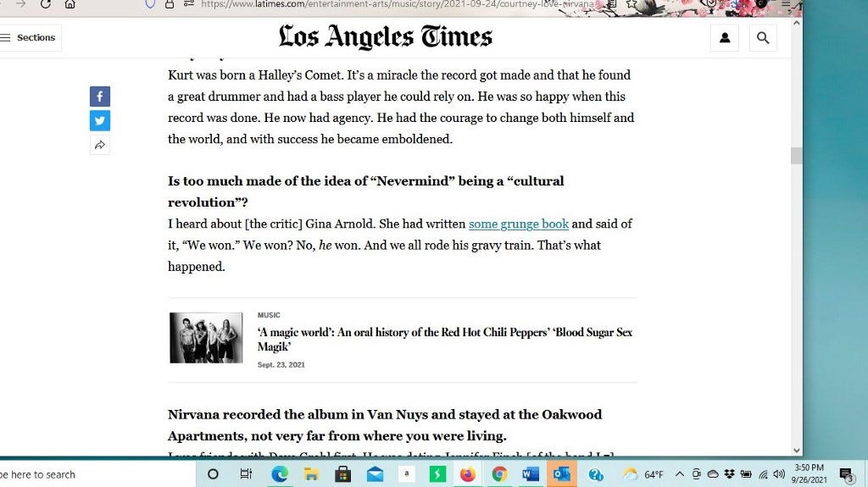Bookmark this page with the star
Image resolution: width=868 pixels, height=487 pixels.
(632, 4)
